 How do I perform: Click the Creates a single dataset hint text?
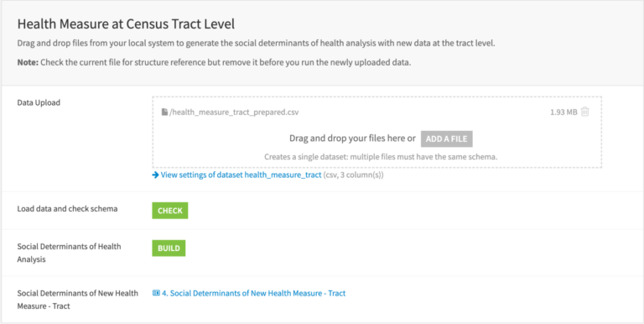(382, 157)
